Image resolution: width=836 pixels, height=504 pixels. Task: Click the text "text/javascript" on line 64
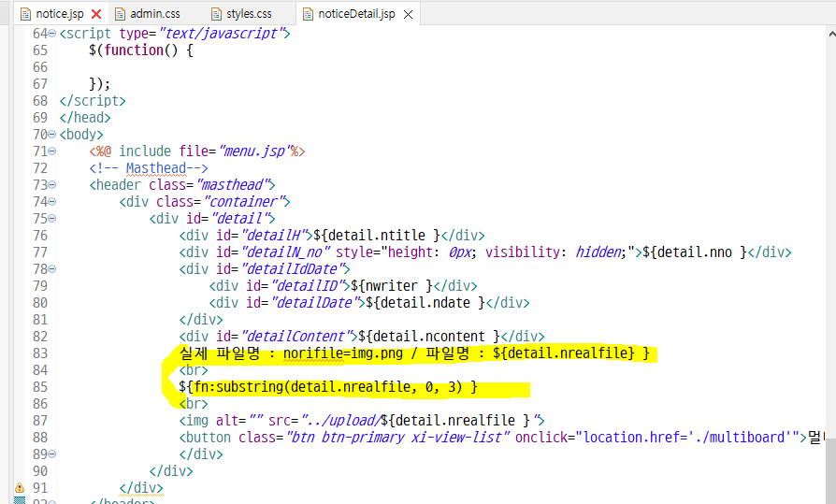click(221, 33)
